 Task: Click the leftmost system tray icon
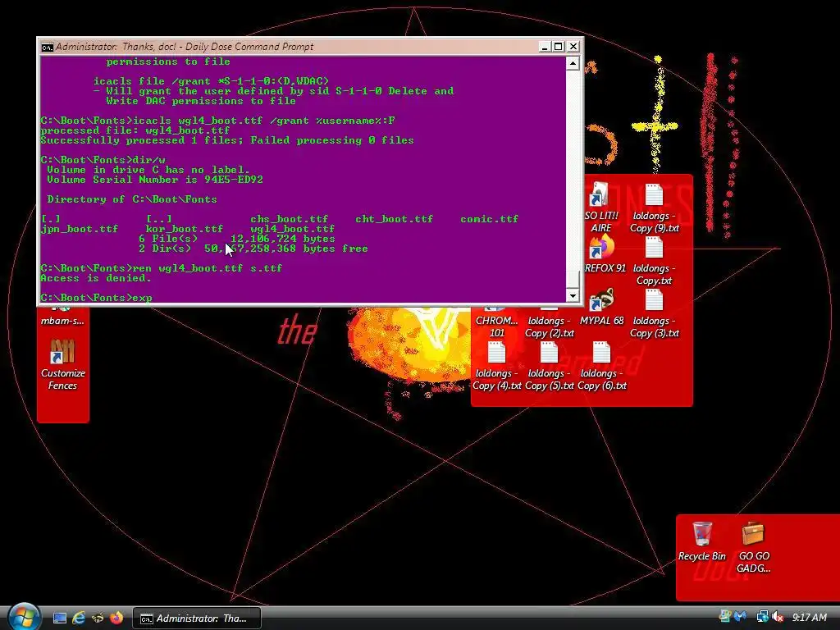coord(725,617)
